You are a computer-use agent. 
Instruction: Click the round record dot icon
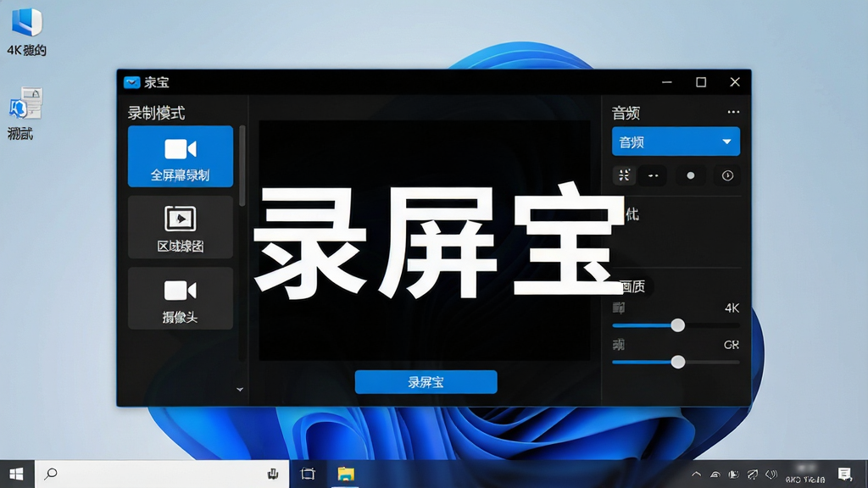pos(690,175)
